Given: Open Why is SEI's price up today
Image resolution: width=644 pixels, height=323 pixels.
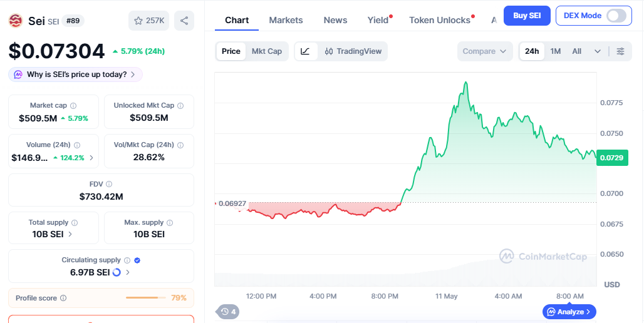Looking at the screenshot, I should 76,74.
